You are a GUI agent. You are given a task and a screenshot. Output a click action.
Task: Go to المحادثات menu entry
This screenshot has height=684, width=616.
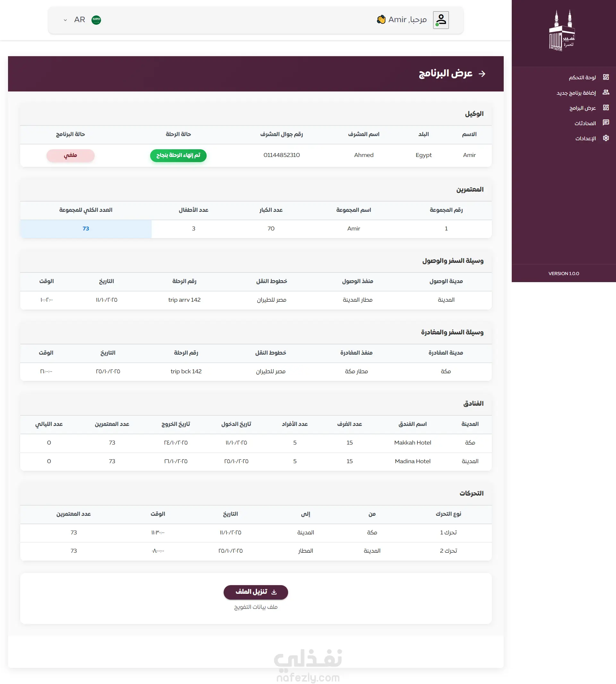[x=585, y=123]
